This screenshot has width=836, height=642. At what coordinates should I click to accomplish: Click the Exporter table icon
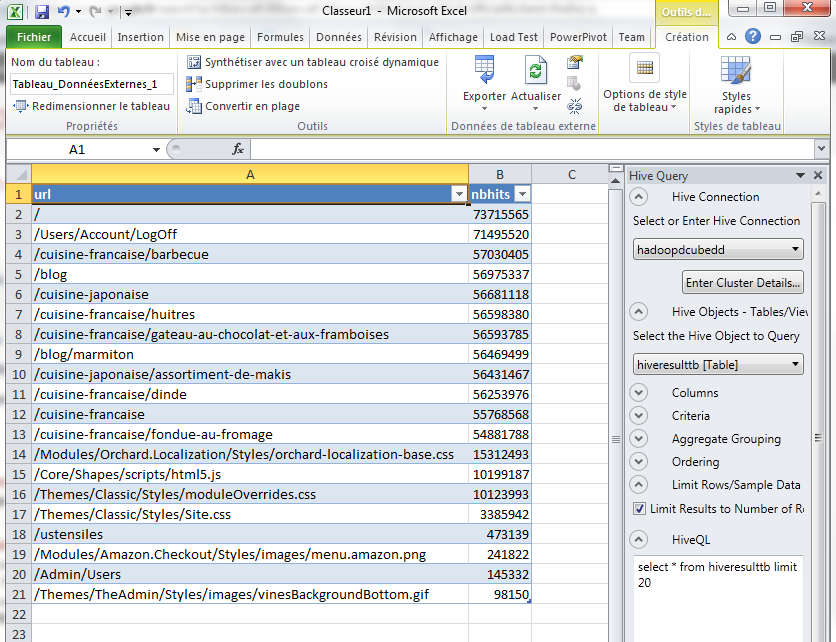pos(484,70)
